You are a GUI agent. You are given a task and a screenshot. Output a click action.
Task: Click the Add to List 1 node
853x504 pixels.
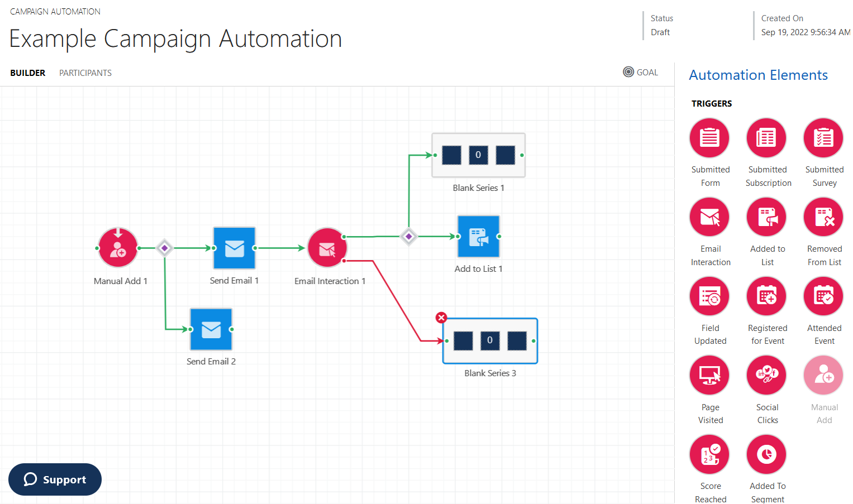(x=479, y=237)
